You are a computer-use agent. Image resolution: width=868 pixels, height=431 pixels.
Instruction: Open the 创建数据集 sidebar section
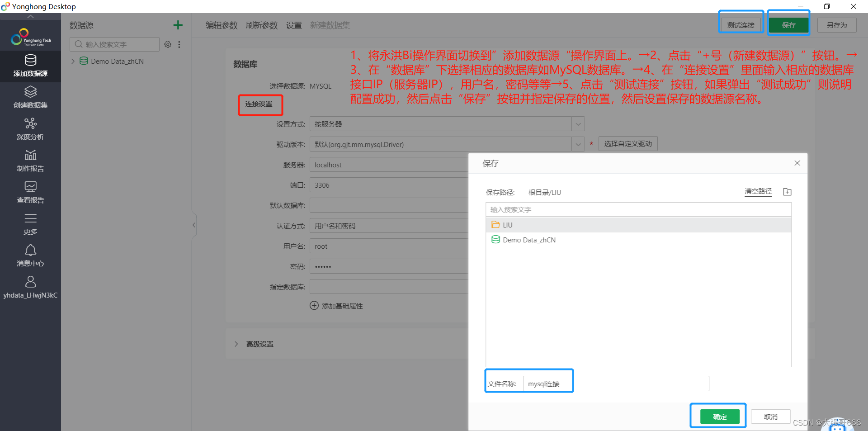30,98
